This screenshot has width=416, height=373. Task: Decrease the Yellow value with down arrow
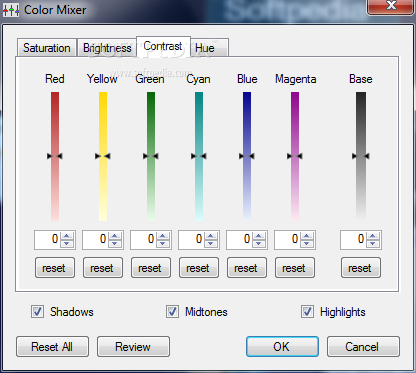pyautogui.click(x=115, y=243)
